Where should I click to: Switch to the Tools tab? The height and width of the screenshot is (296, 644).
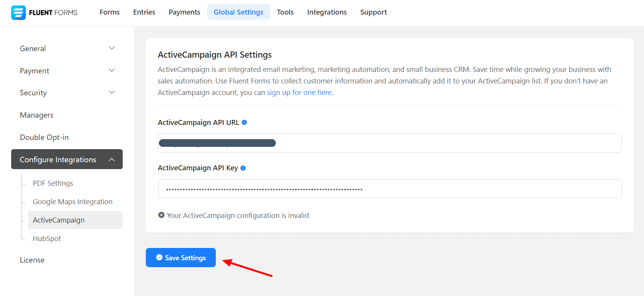pos(285,12)
